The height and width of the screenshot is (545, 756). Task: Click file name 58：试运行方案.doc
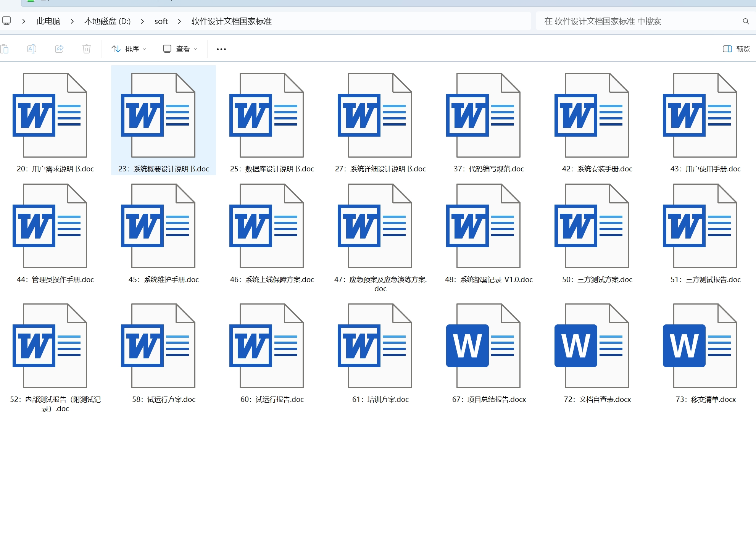(x=164, y=399)
